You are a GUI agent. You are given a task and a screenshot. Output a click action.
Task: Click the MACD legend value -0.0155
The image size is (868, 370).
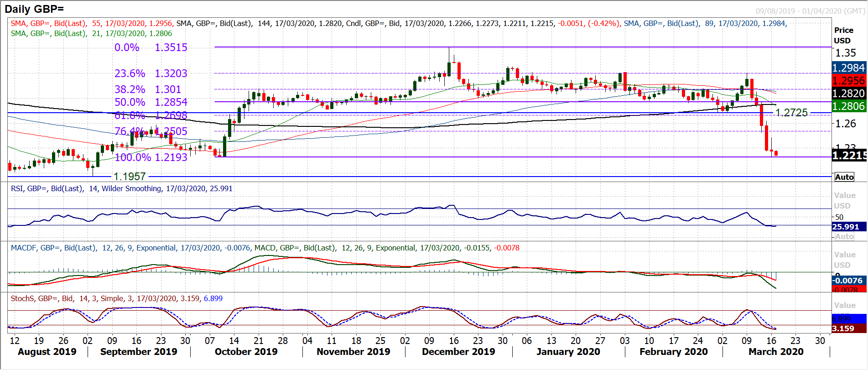477,248
